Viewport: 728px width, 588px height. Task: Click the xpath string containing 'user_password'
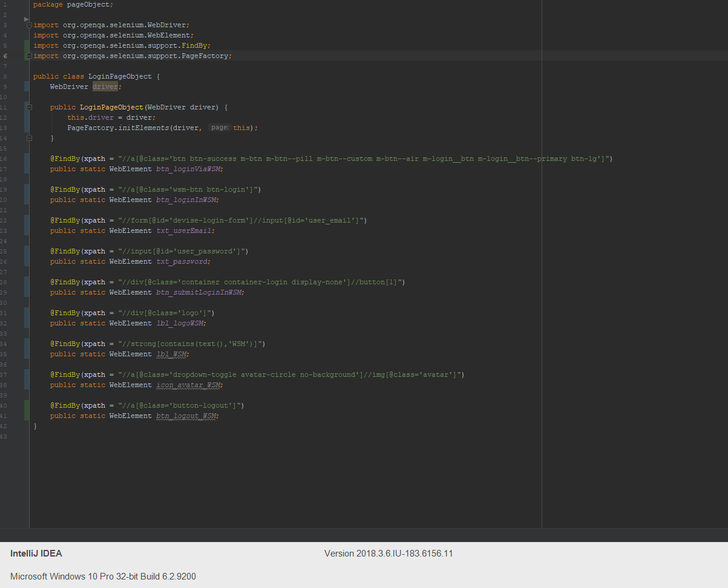click(x=182, y=251)
